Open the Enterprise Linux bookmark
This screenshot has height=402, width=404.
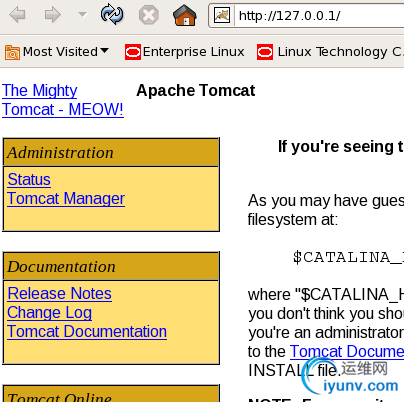[185, 52]
